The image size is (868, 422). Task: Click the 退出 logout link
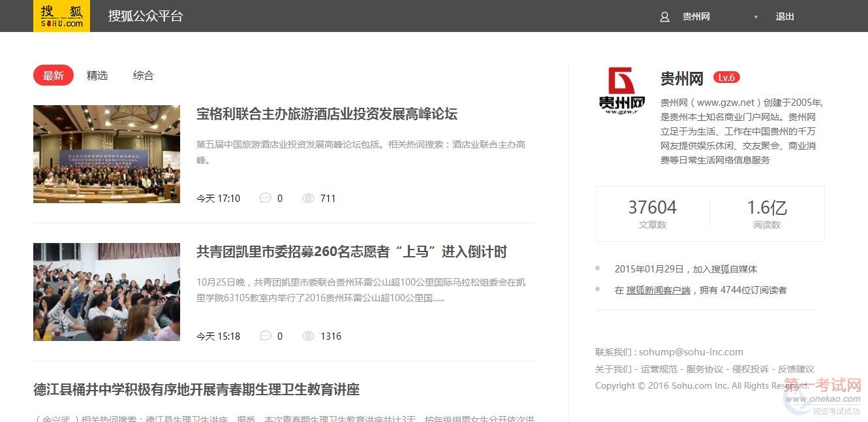coord(784,17)
